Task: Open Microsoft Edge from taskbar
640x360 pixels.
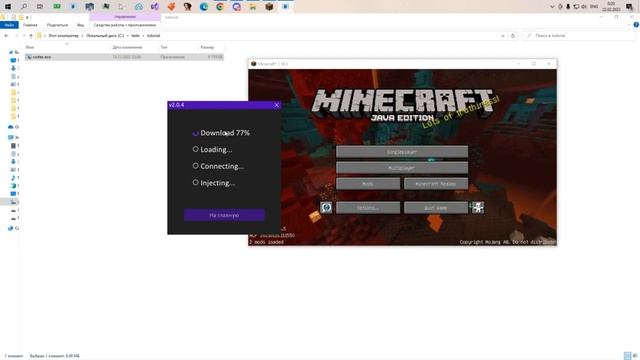Action: [204, 7]
